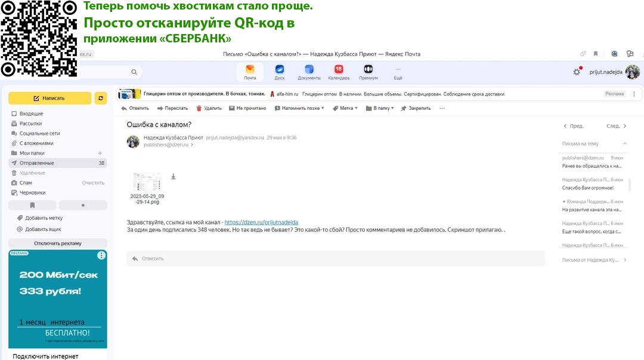Image resolution: width=644 pixels, height=360 pixels.
Task: Click the Написать compose button
Action: coord(49,99)
